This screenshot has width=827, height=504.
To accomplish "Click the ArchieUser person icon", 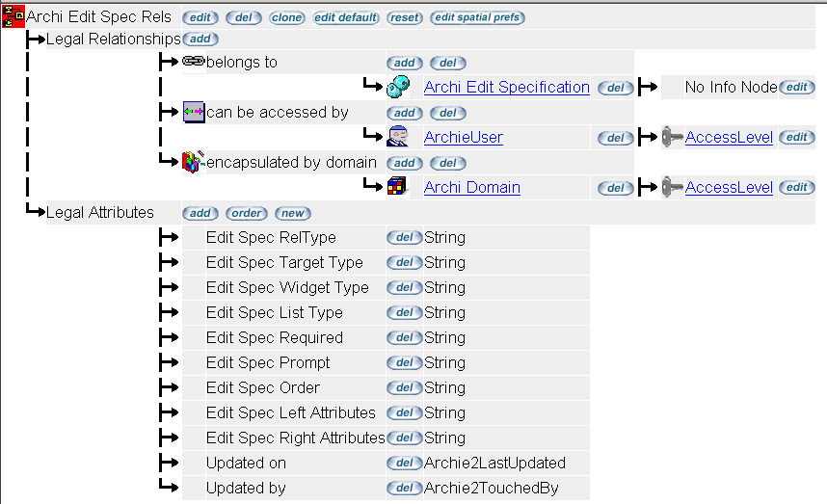I will click(399, 138).
